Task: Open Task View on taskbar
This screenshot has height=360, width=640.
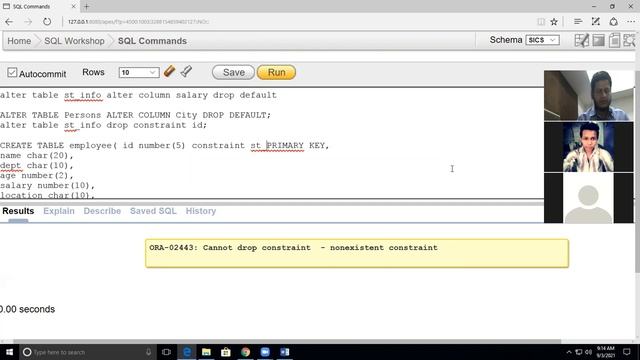Action: (x=166, y=352)
